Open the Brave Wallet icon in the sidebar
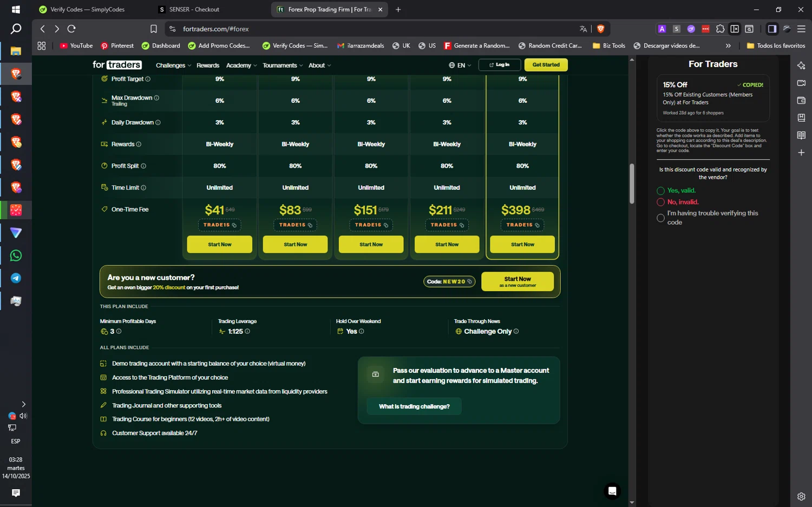The image size is (812, 507). point(801,100)
